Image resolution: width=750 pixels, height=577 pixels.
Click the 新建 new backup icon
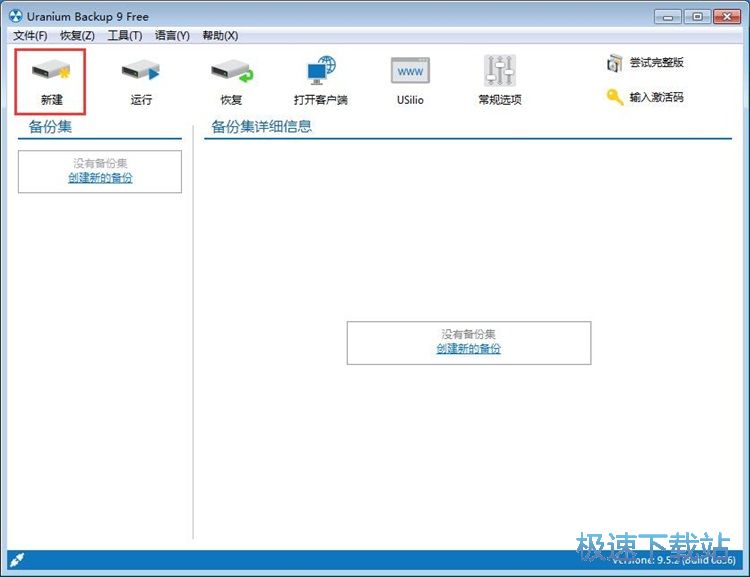[x=51, y=70]
